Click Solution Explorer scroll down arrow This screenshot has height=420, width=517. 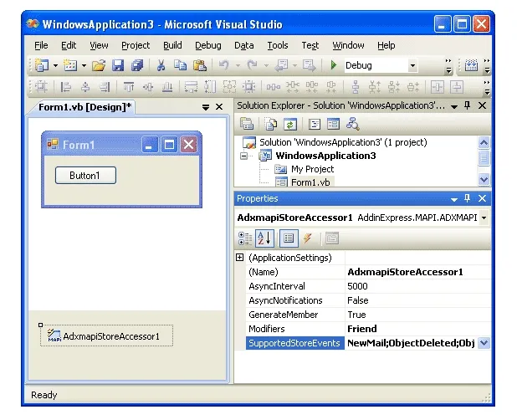coord(484,180)
